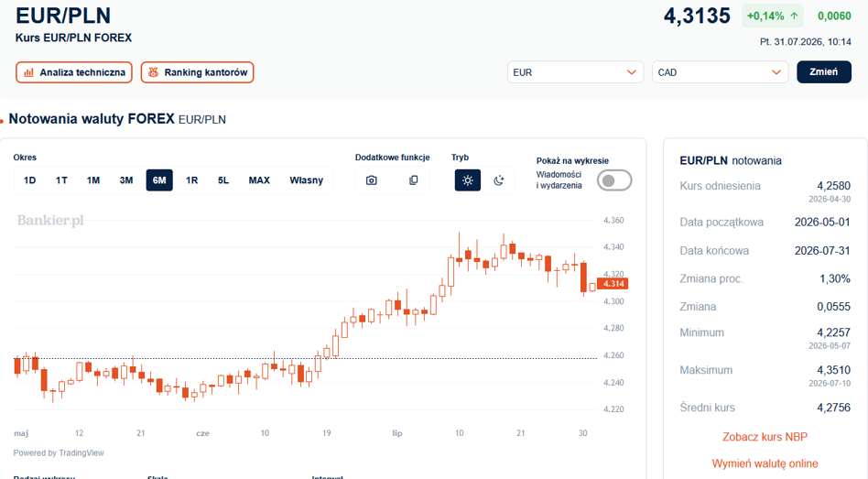Screen dimensions: 868x479
Task: Click the 'cze' label on the time axis
Action: pos(202,433)
